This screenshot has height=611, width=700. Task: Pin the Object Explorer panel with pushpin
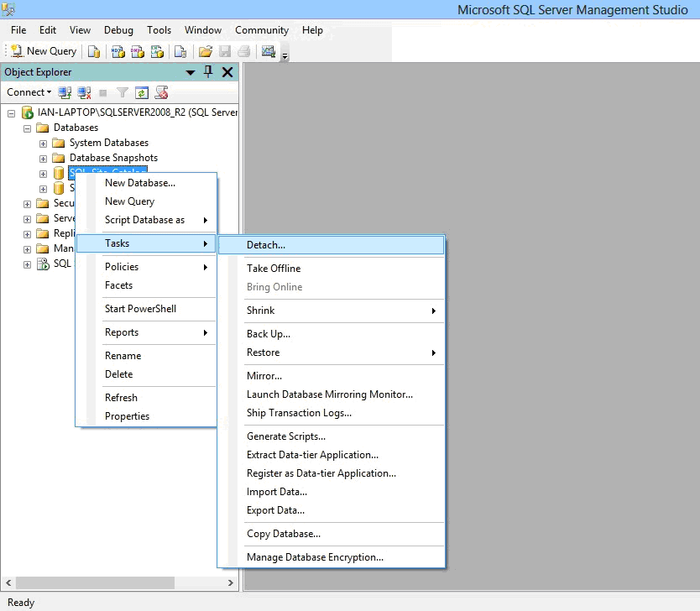point(209,72)
